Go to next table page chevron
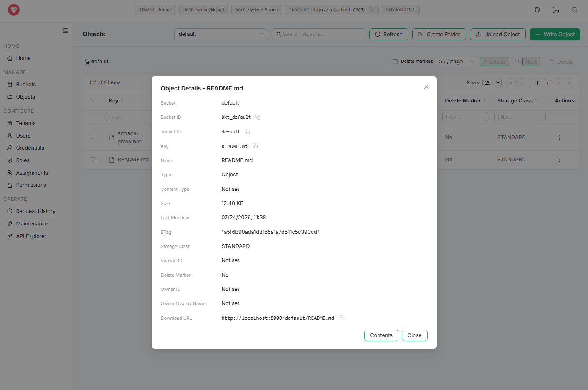Viewport: 588px width, 390px height. pyautogui.click(x=559, y=82)
